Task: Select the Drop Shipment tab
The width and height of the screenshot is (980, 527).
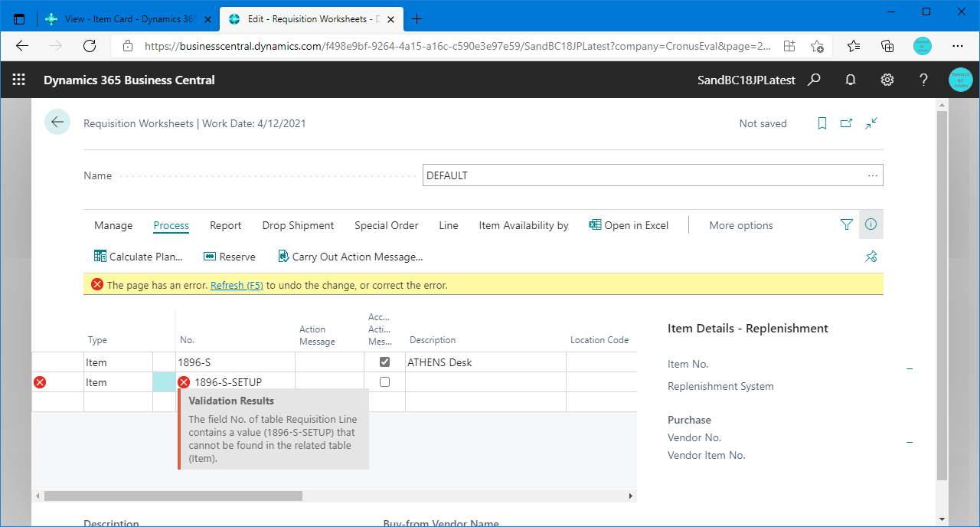Action: [298, 225]
